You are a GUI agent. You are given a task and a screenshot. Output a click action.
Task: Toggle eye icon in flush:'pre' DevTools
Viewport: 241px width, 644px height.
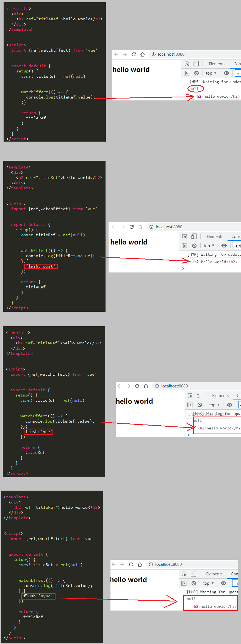point(229,405)
